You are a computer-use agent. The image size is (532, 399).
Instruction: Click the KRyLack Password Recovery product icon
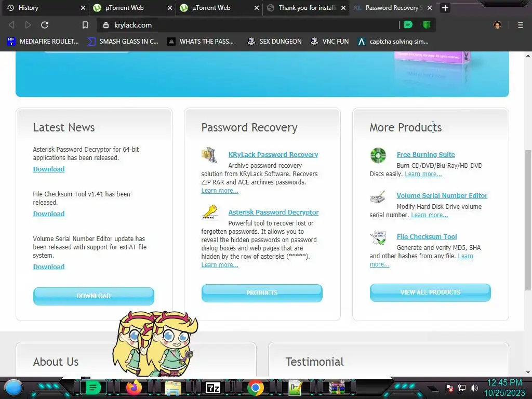pyautogui.click(x=209, y=155)
